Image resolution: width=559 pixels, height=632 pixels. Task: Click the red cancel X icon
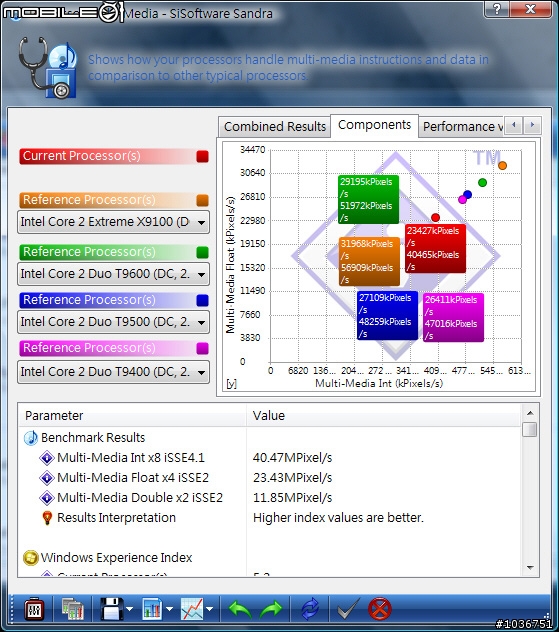380,609
